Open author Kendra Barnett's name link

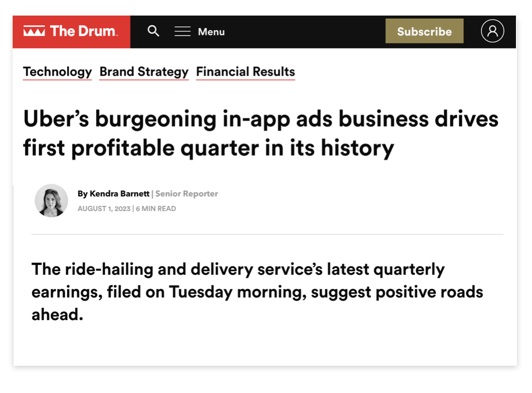pos(119,194)
